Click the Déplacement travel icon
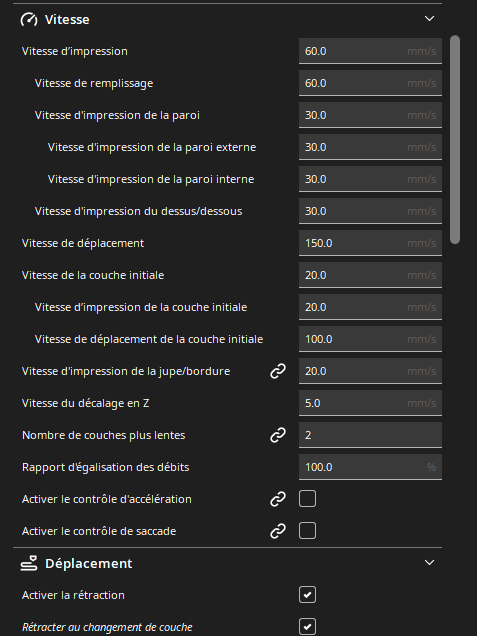477x636 pixels. tap(29, 563)
